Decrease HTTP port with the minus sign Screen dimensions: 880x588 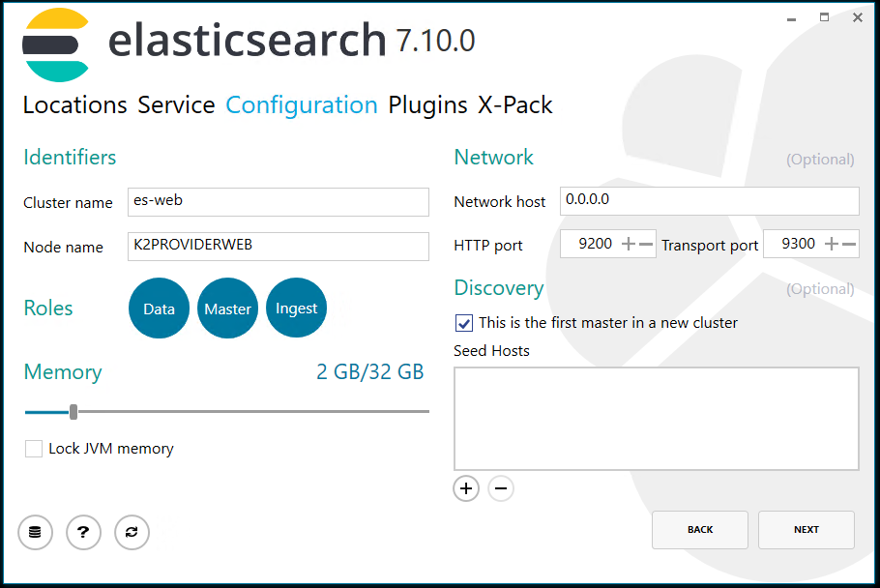[x=646, y=244]
